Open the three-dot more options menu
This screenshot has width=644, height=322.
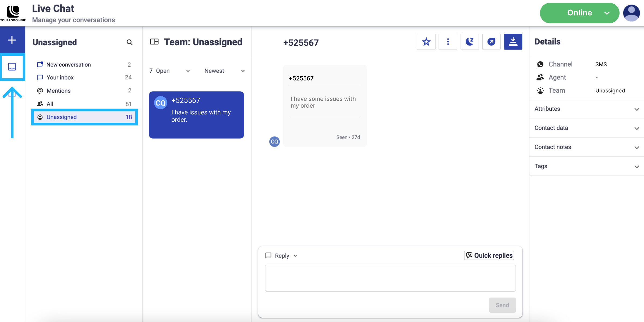(448, 42)
